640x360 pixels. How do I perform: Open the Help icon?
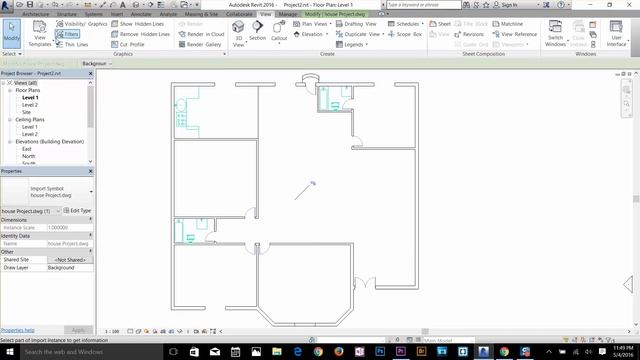[x=561, y=5]
